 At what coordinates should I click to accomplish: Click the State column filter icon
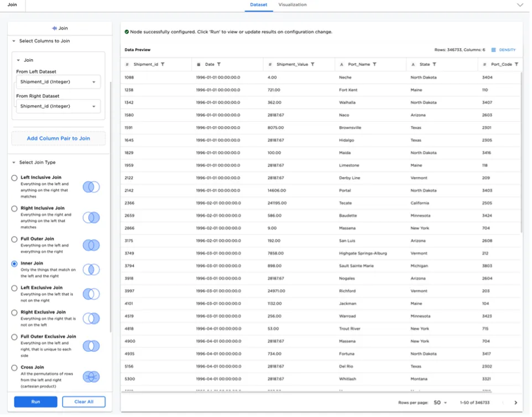coord(434,65)
